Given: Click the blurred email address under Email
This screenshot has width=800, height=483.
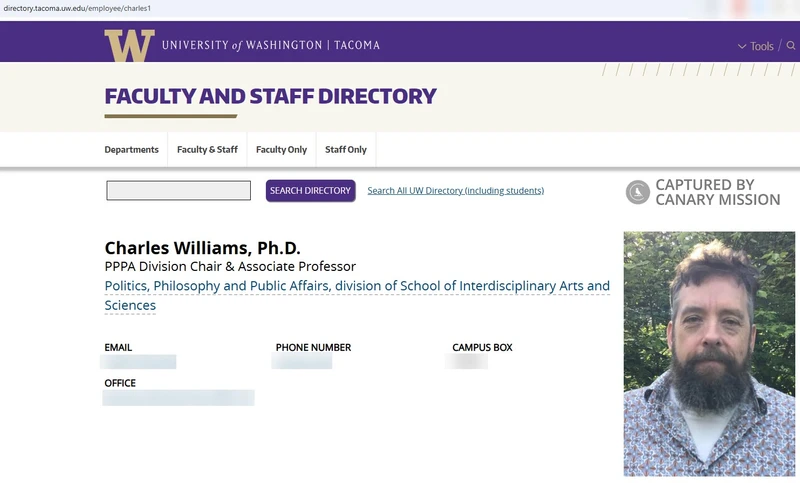Looking at the screenshot, I should [139, 362].
